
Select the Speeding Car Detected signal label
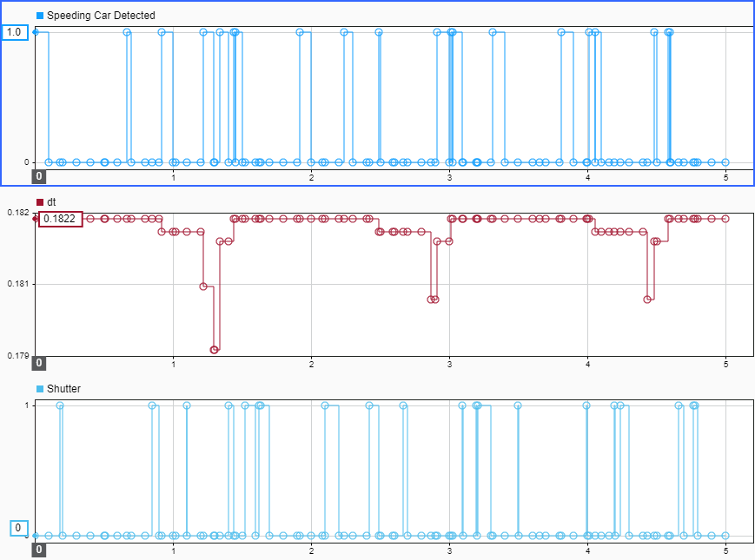(x=101, y=16)
